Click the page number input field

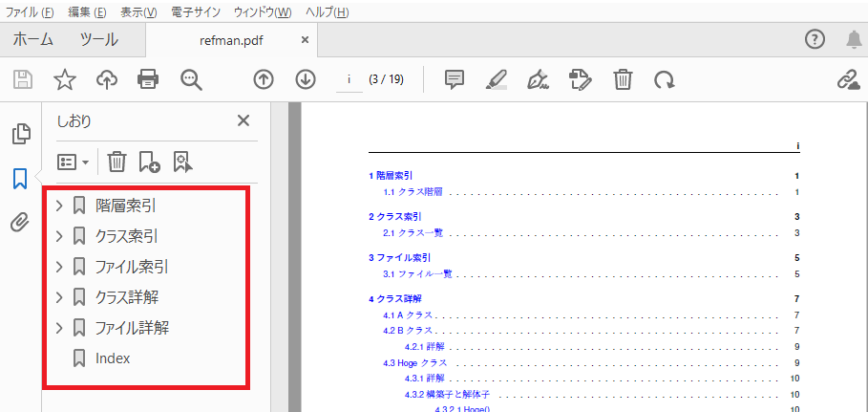(349, 79)
